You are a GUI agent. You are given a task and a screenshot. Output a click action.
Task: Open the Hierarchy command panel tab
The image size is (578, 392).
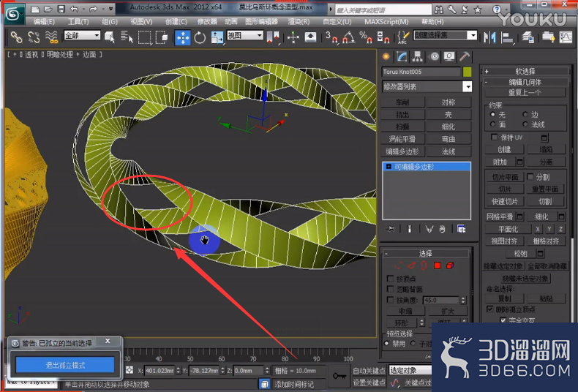(x=417, y=56)
